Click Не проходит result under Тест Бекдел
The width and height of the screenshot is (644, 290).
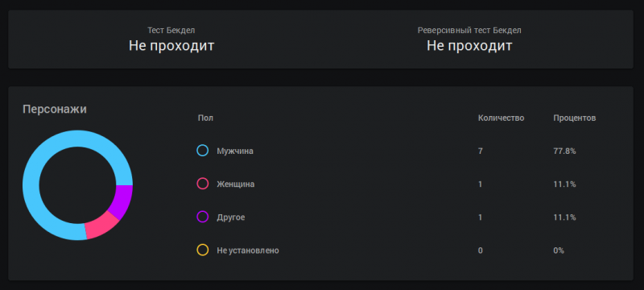tap(171, 46)
